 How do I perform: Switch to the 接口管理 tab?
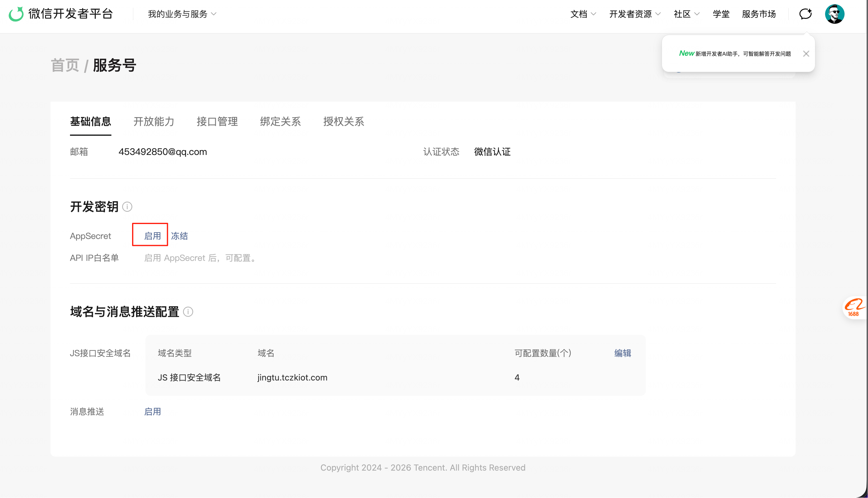(217, 122)
